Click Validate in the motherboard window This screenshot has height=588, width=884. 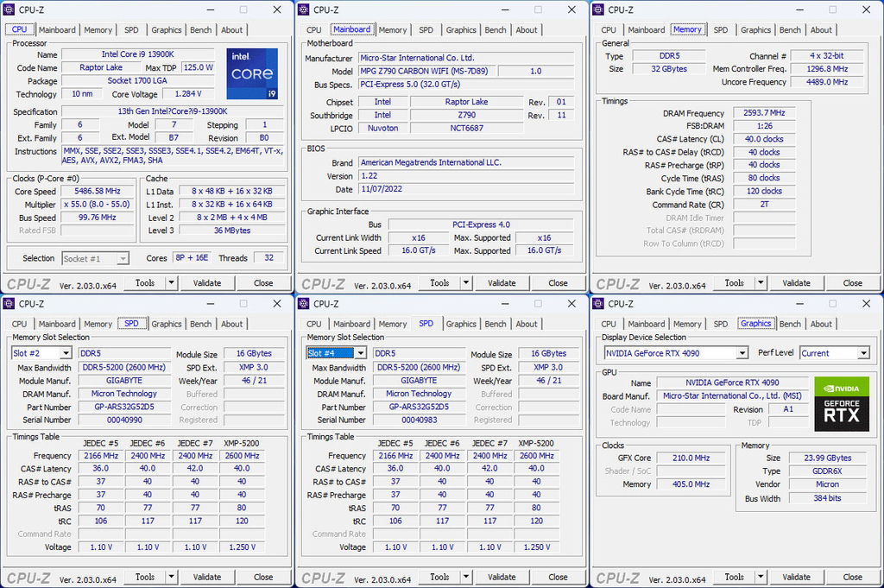[502, 283]
